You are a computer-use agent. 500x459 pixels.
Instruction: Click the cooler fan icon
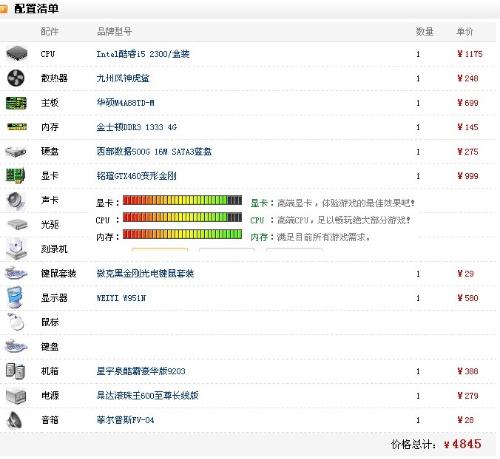click(x=16, y=78)
